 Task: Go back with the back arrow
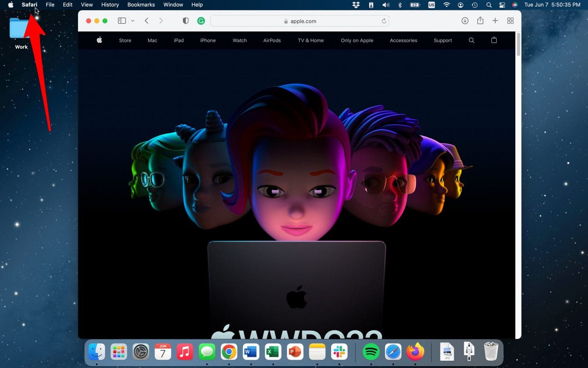147,21
